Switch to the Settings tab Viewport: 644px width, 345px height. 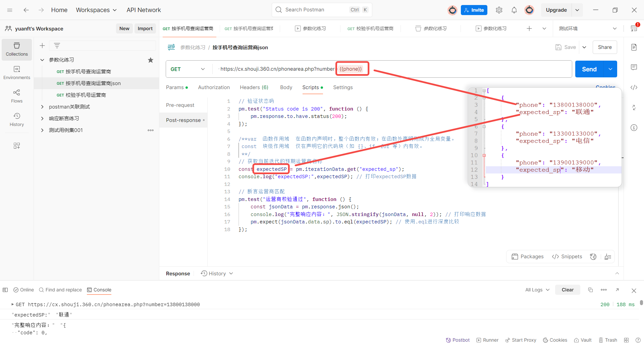coord(343,87)
